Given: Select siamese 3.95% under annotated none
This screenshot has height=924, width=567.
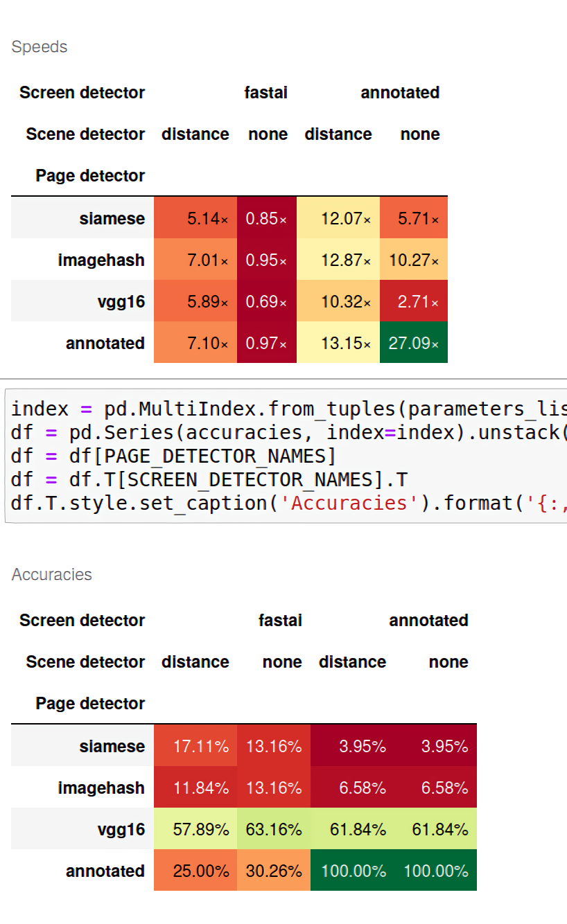Looking at the screenshot, I should [x=435, y=745].
